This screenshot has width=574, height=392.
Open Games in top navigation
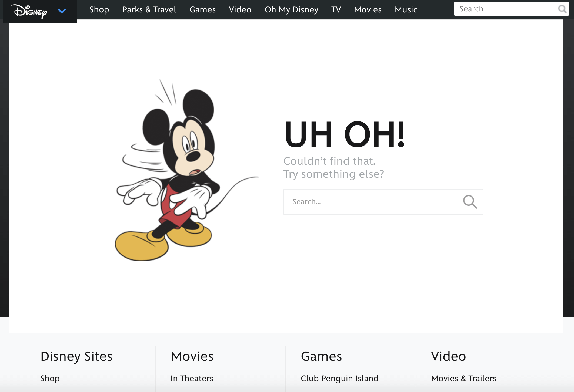pos(202,10)
